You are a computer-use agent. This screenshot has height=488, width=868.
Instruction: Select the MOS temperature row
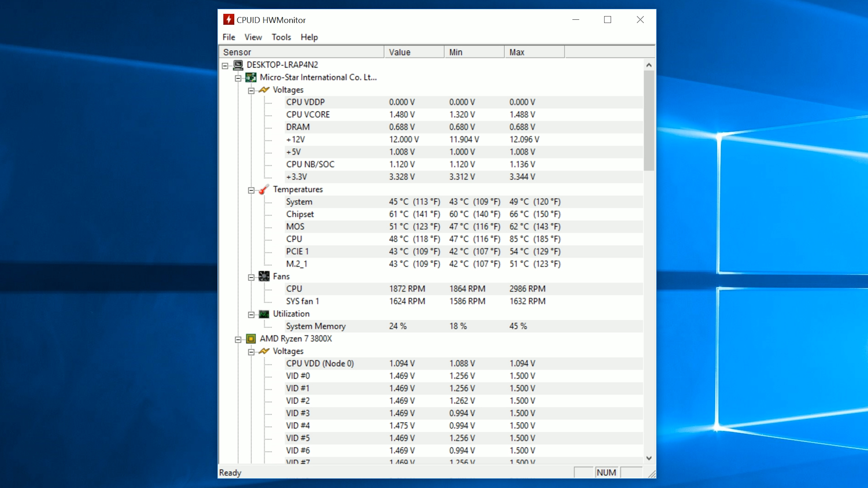click(464, 227)
